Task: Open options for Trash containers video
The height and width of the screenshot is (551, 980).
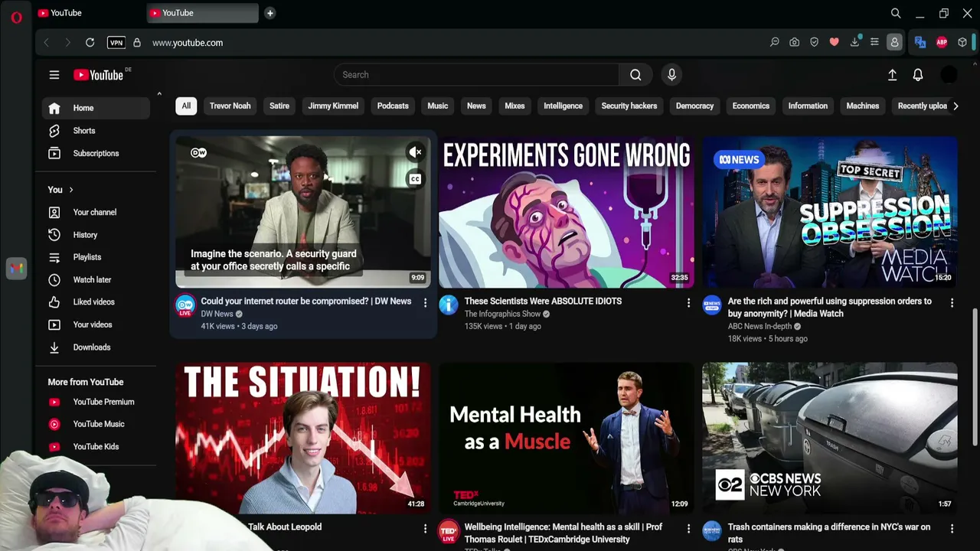Action: point(952,529)
